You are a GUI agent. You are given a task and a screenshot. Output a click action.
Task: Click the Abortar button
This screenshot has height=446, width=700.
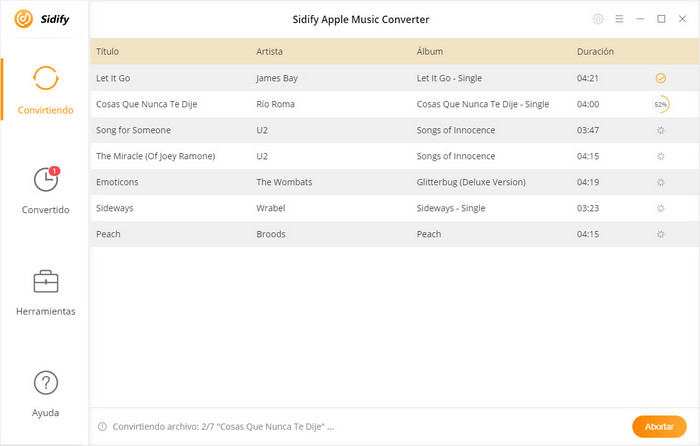click(659, 426)
